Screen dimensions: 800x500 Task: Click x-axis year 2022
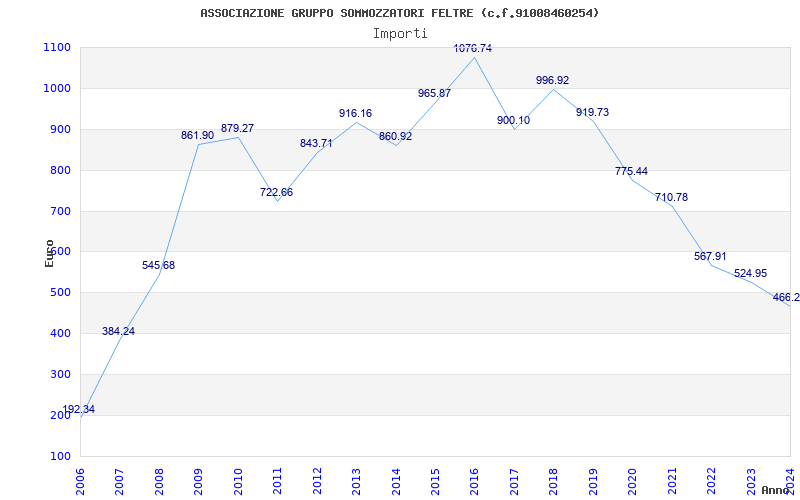pos(711,481)
